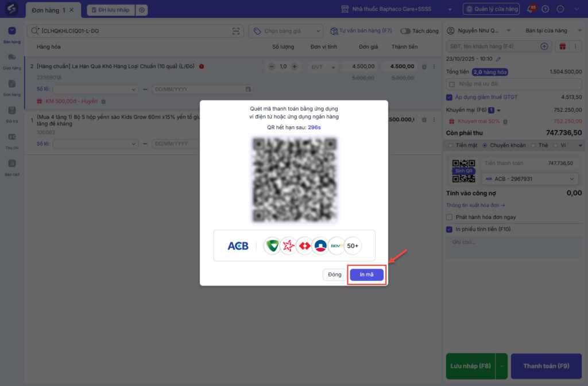Click the red warning dot on La Hán Quả
Image resolution: width=588 pixels, height=386 pixels.
point(202,67)
